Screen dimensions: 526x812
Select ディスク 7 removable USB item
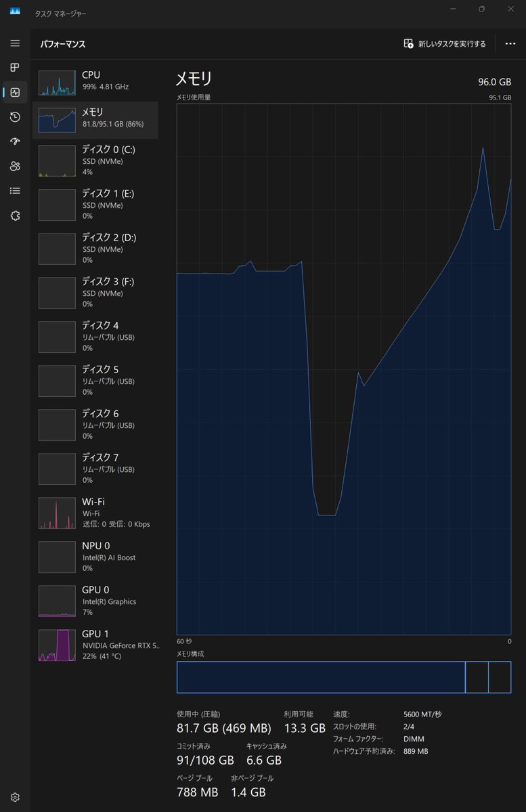tap(95, 469)
